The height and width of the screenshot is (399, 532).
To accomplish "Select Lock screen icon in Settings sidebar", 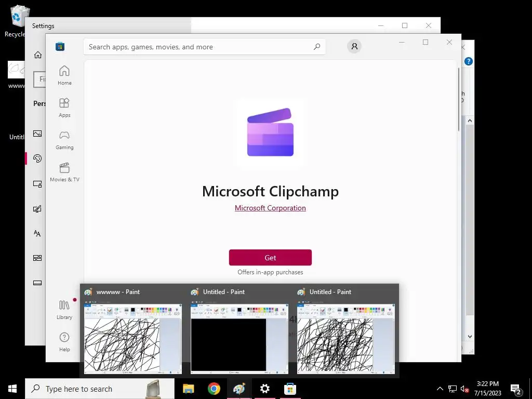I will (x=37, y=184).
